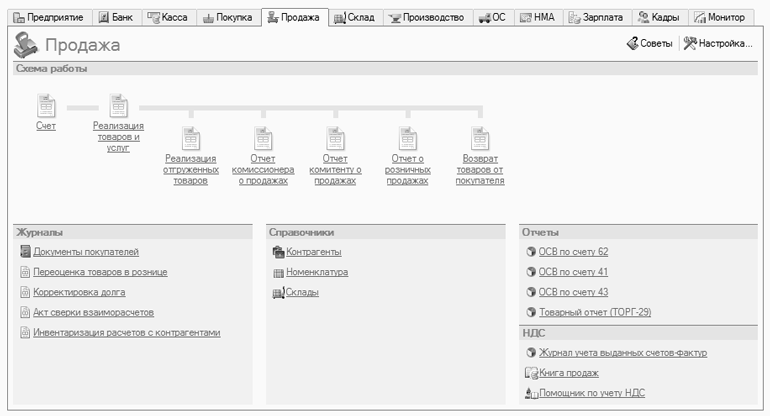Open Документы покупателей journal link
Image resolution: width=770 pixels, height=416 pixels.
[85, 252]
